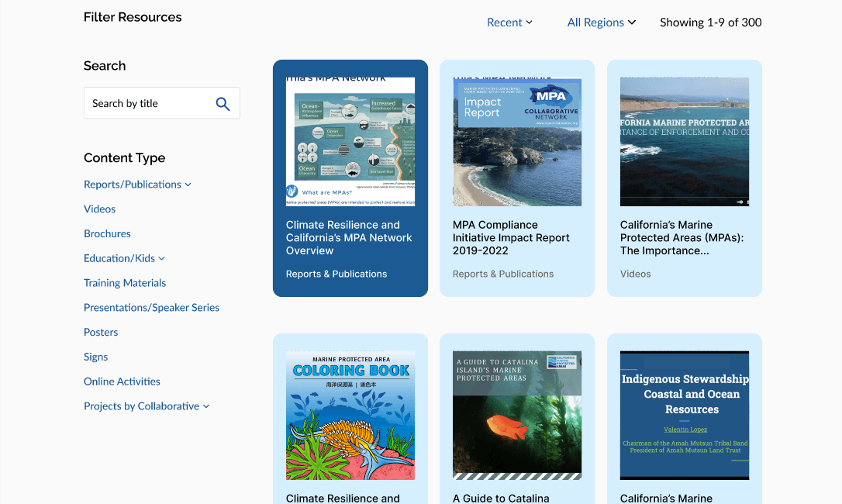The height and width of the screenshot is (504, 842).
Task: Open California's MPAs Importance video thumbnail
Action: point(685,142)
